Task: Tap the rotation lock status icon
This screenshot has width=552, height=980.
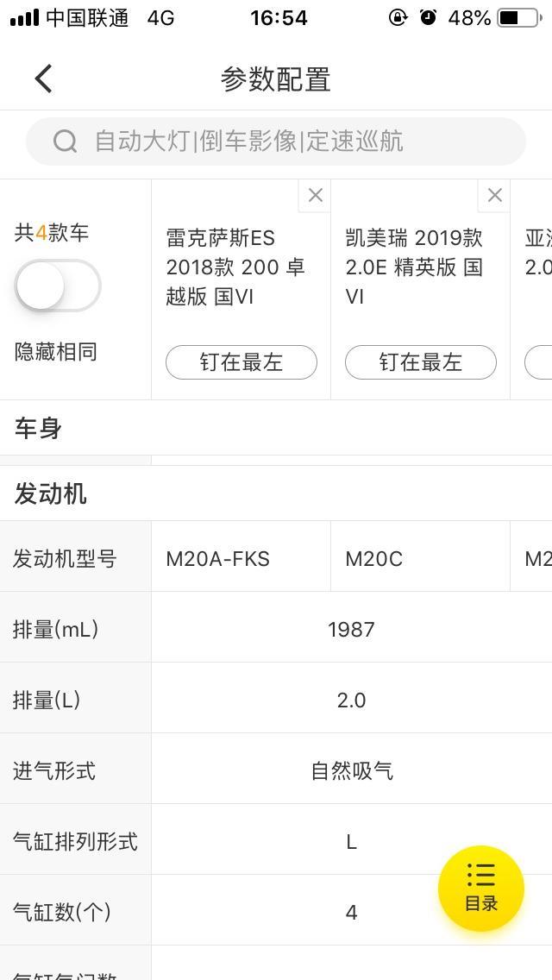Action: [398, 17]
